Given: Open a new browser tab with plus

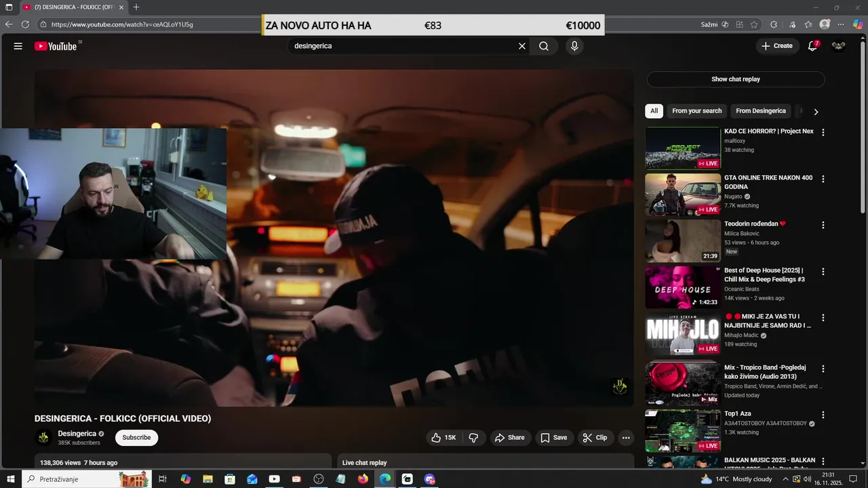Looking at the screenshot, I should pos(136,7).
